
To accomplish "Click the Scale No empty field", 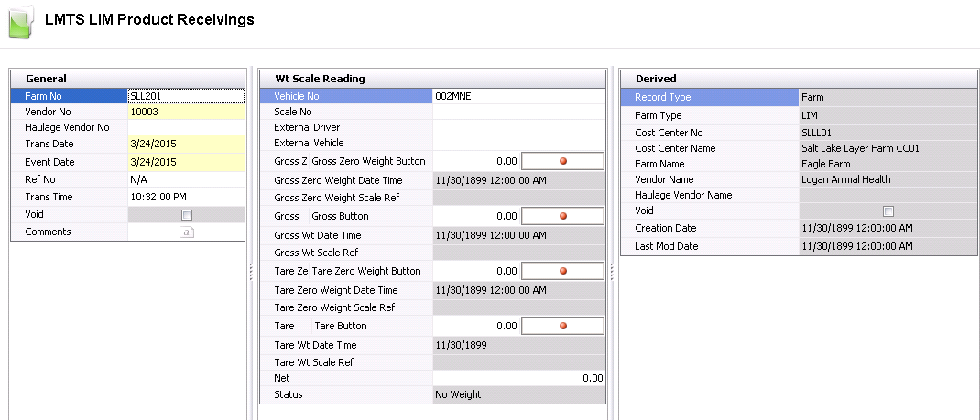I will coord(518,112).
